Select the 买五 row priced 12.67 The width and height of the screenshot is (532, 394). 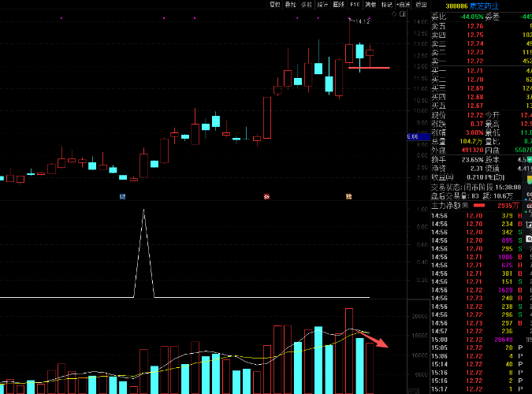[482, 106]
